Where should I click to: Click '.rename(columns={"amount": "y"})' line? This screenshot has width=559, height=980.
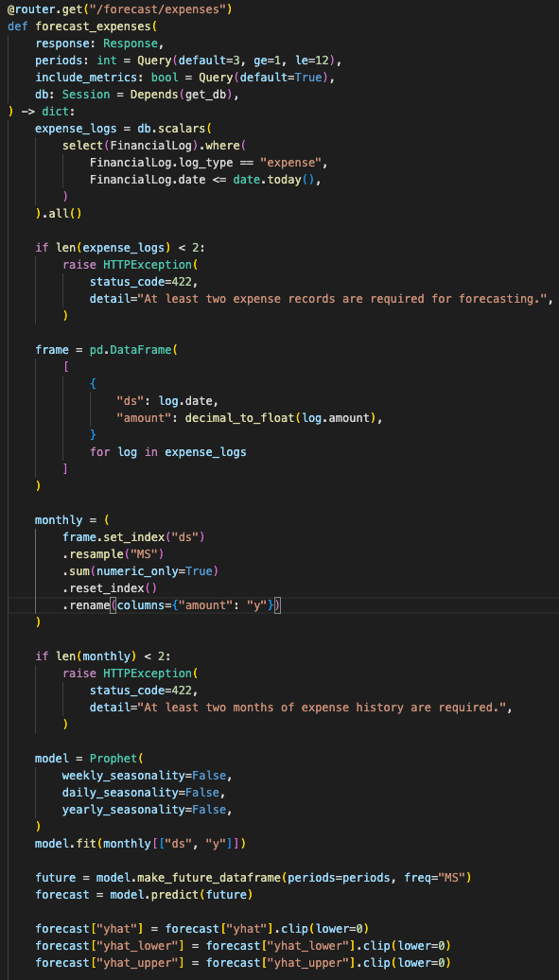(x=171, y=604)
